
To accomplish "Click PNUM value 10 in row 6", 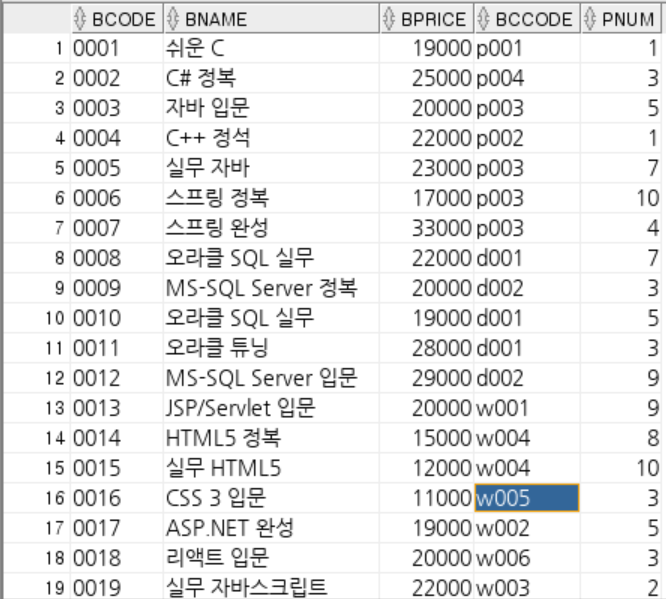I will pyautogui.click(x=621, y=198).
